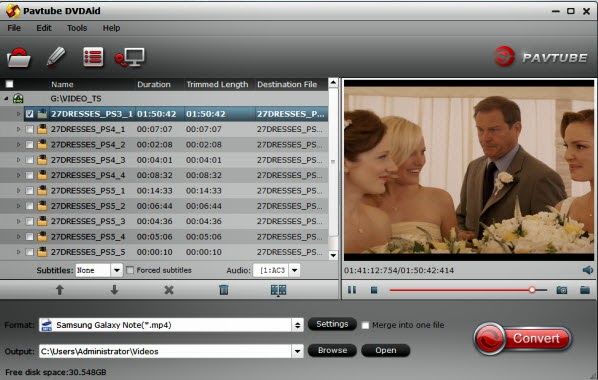Image resolution: width=598 pixels, height=380 pixels.
Task: Click the Trimmed Length column header
Action: click(217, 84)
